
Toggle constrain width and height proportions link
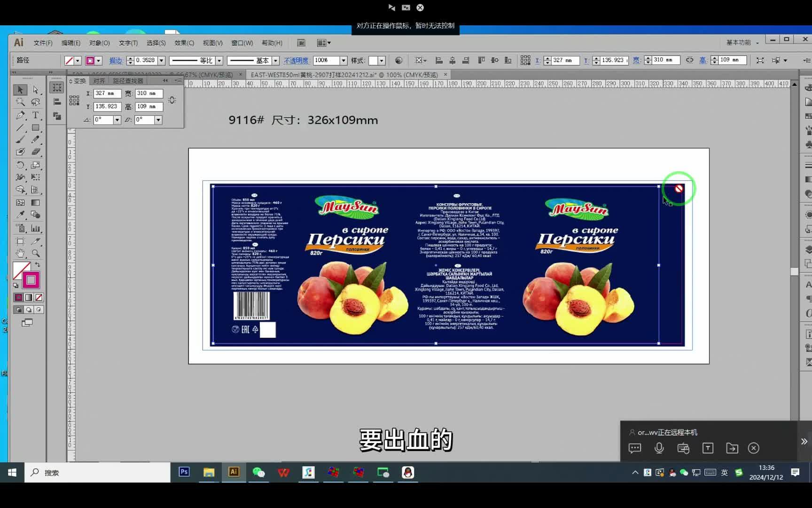pyautogui.click(x=689, y=60)
